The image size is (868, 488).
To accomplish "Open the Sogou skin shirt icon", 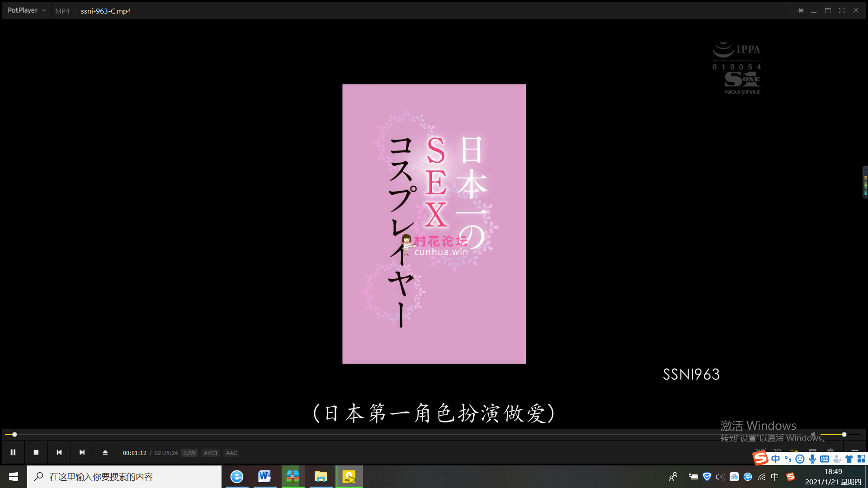I will click(849, 459).
